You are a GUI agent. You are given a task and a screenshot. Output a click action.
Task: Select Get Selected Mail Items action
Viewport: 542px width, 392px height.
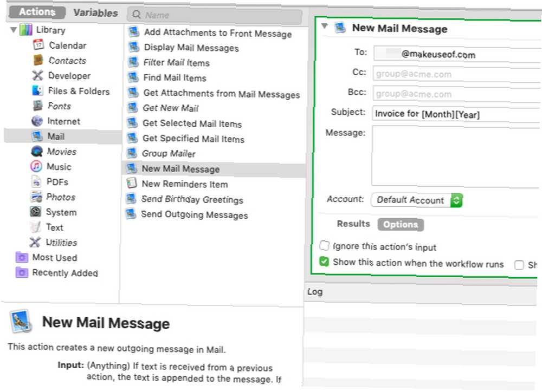(x=192, y=123)
